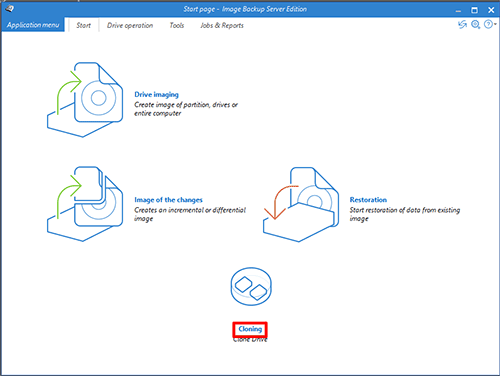Open the Jobs & Reports tab
Image resolution: width=500 pixels, height=376 pixels.
pos(222,25)
